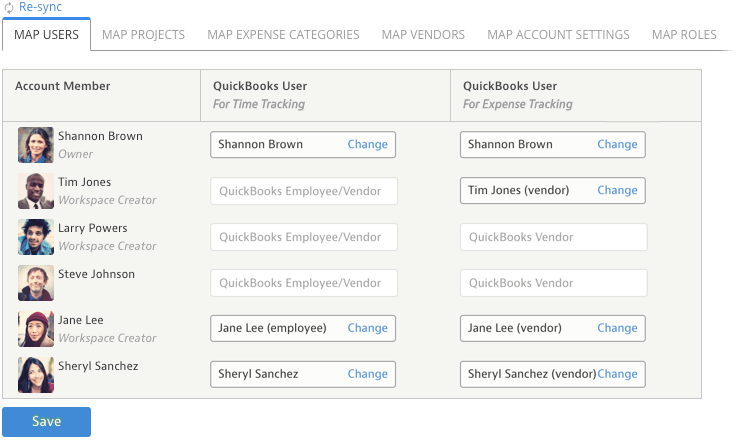This screenshot has height=441, width=739.
Task: Change Tim Jones (vendor) expense mapping
Action: pos(617,190)
